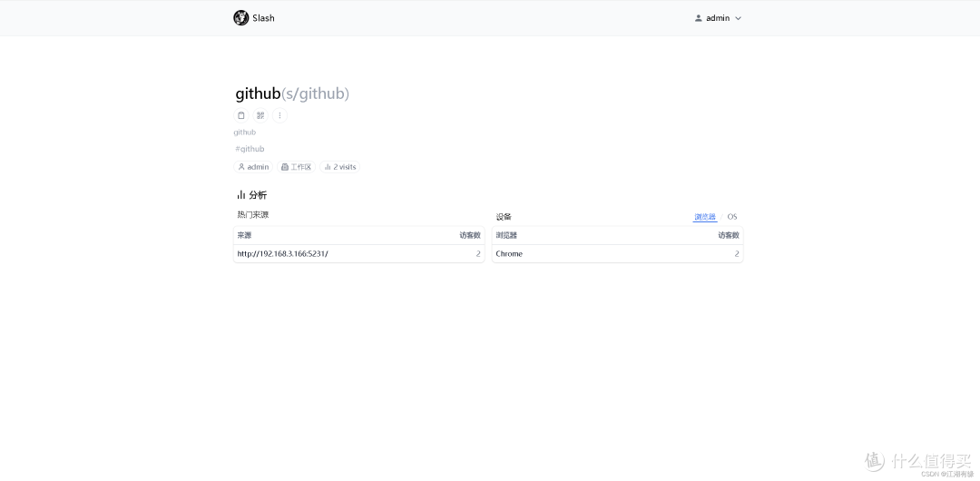
Task: Open the admin user dropdown menu
Action: pyautogui.click(x=718, y=18)
